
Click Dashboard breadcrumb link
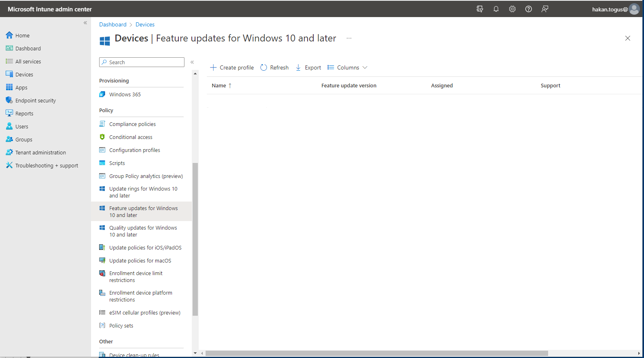point(113,24)
